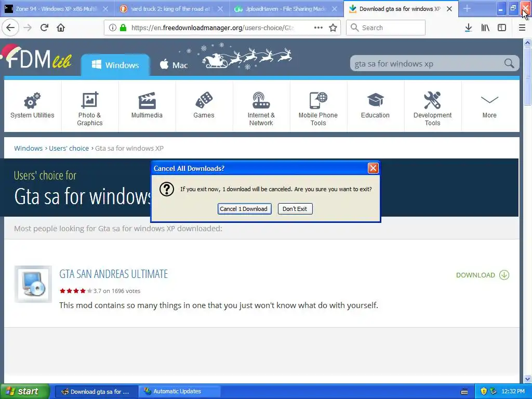
Task: Minimize the Firefox window
Action: point(500,8)
